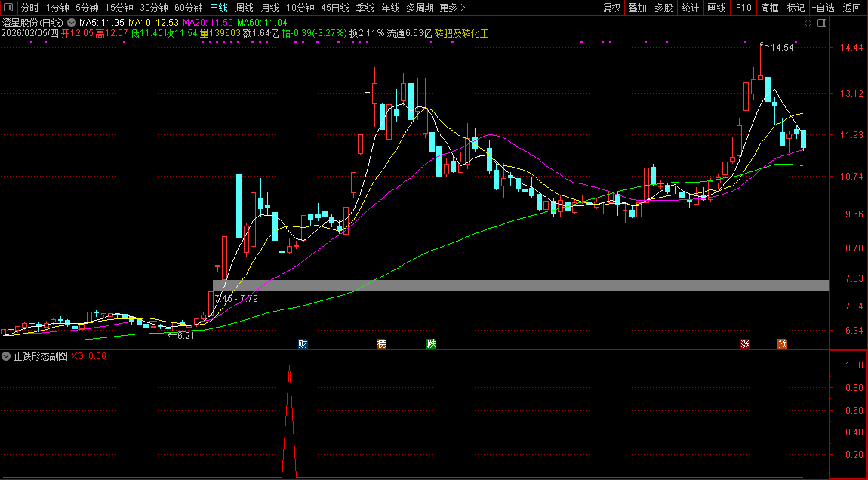Click the 涨 rise event marker
The height and width of the screenshot is (480, 868).
[745, 344]
